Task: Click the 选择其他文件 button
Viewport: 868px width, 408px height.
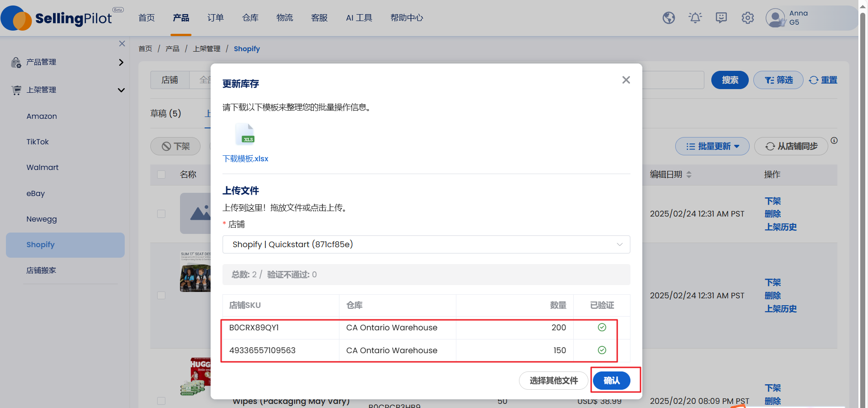Action: 554,381
